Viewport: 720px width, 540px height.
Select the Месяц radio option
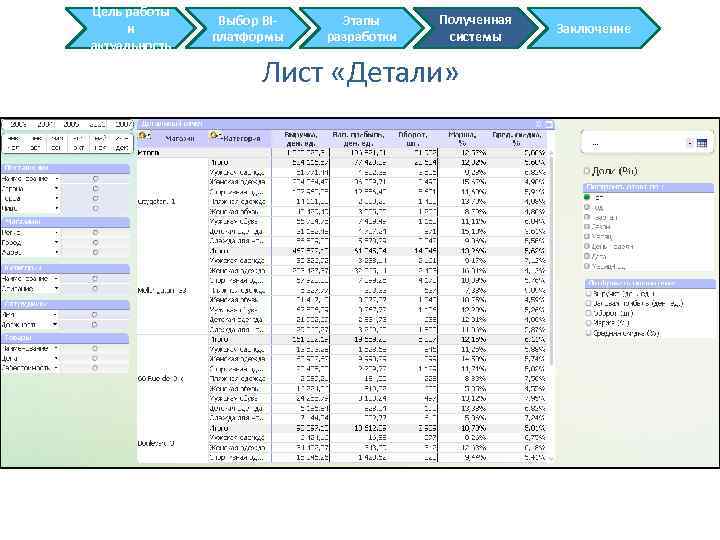587,236
